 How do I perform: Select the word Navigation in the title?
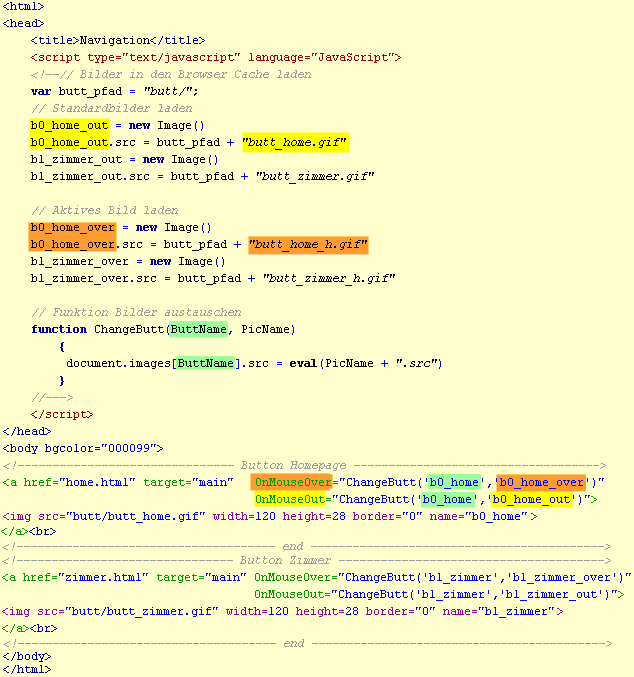pyautogui.click(x=115, y=41)
